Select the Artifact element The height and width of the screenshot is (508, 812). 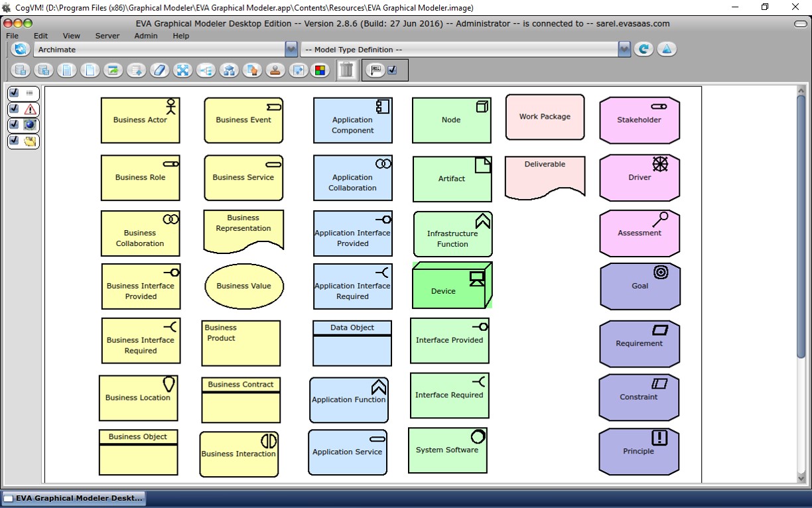452,179
